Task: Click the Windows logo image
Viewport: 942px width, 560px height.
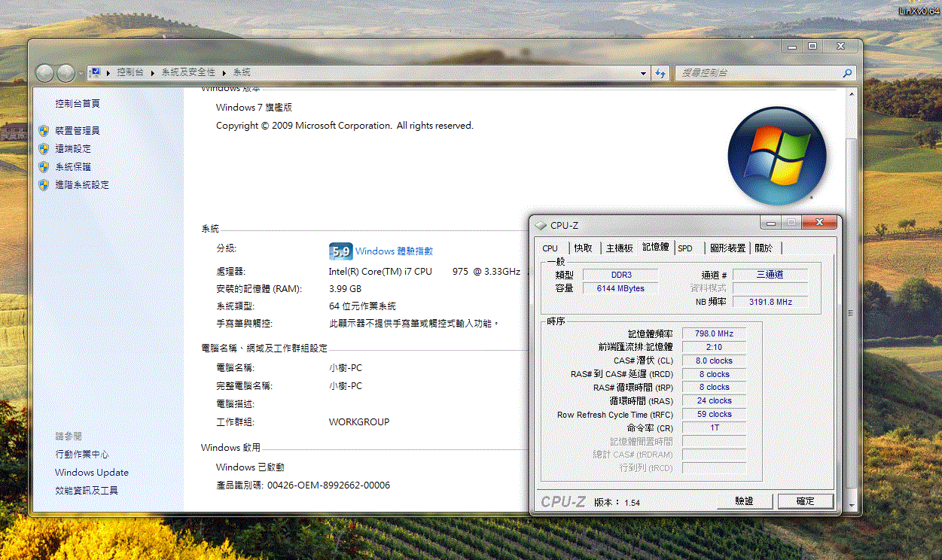Action: 777,157
